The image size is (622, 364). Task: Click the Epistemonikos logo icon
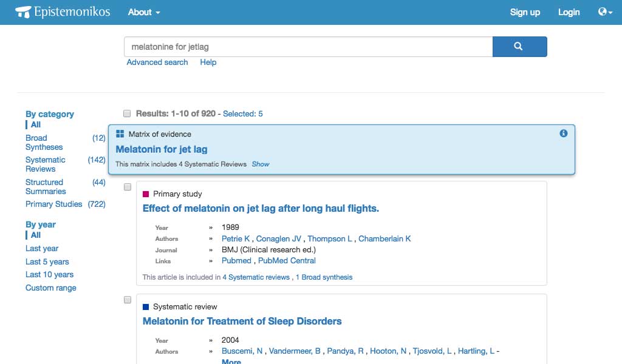click(x=23, y=12)
